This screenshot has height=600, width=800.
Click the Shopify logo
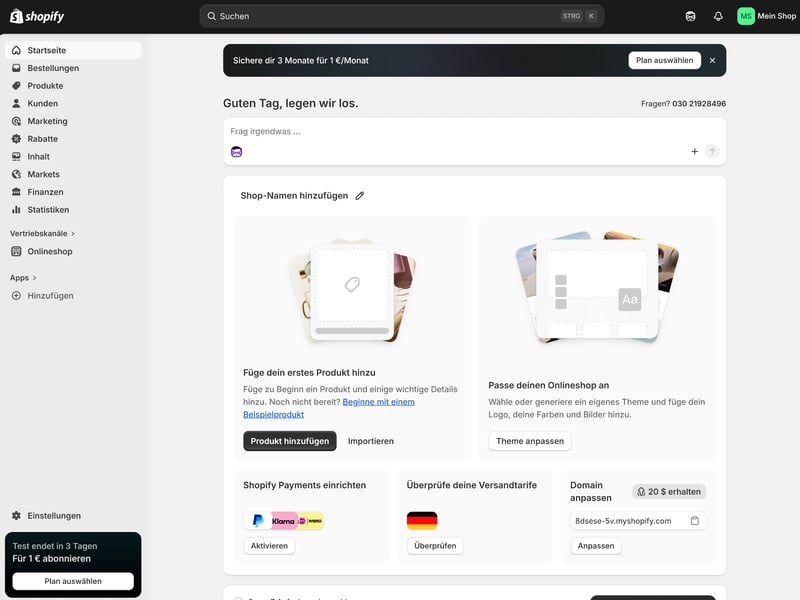coord(37,16)
